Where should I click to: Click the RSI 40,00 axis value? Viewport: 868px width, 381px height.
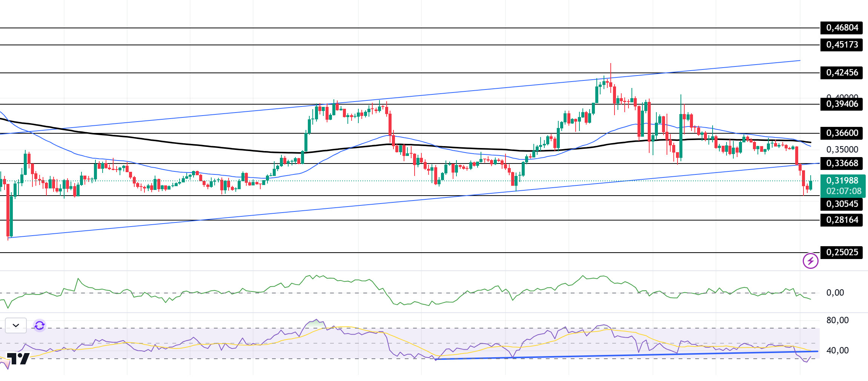[837, 350]
